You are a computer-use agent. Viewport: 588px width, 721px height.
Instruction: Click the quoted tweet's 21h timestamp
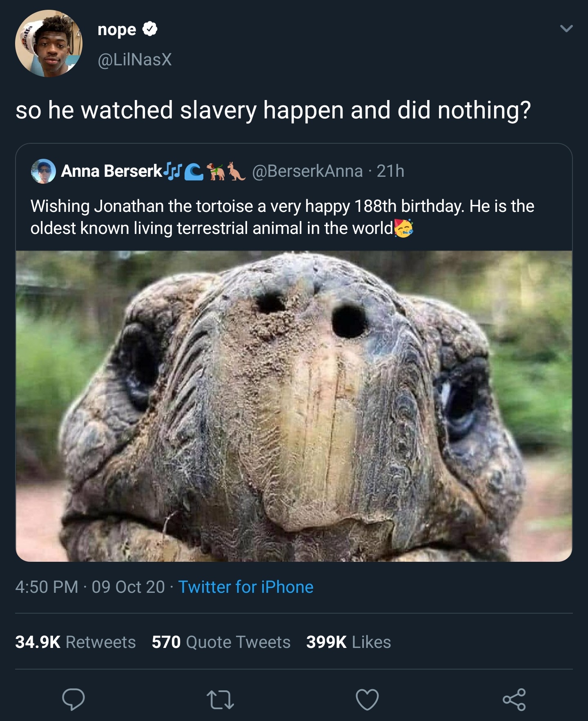[390, 171]
